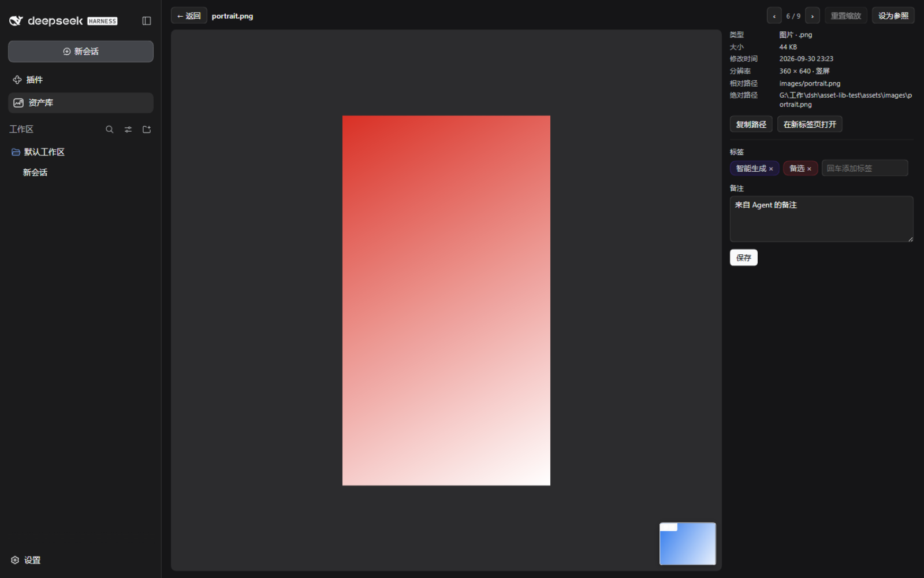The width and height of the screenshot is (924, 578).
Task: Click the blue reference thumbnail
Action: pos(688,544)
